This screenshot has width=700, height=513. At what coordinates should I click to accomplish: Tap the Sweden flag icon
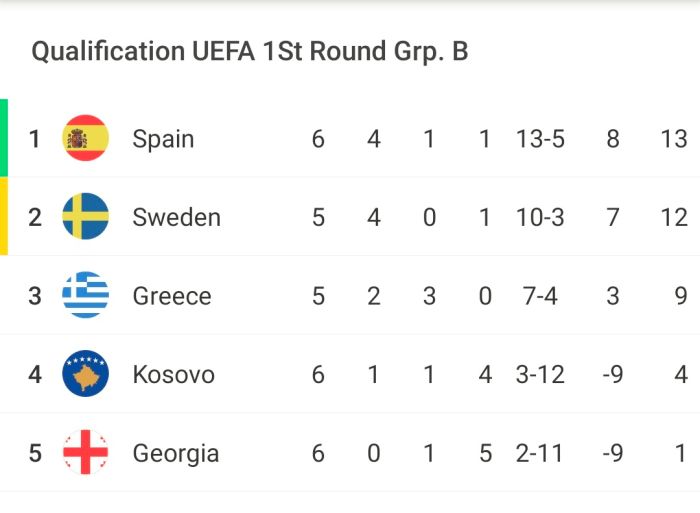coord(85,217)
